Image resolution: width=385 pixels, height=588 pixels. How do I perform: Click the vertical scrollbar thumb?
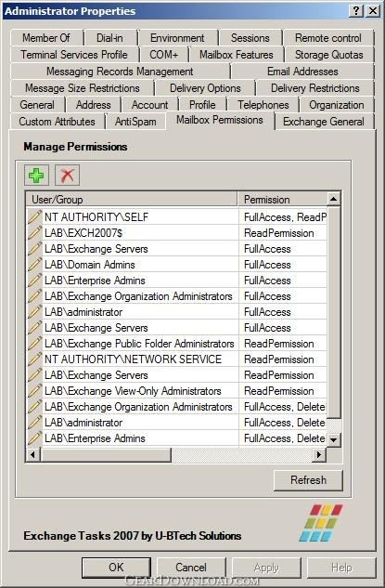pos(333,312)
